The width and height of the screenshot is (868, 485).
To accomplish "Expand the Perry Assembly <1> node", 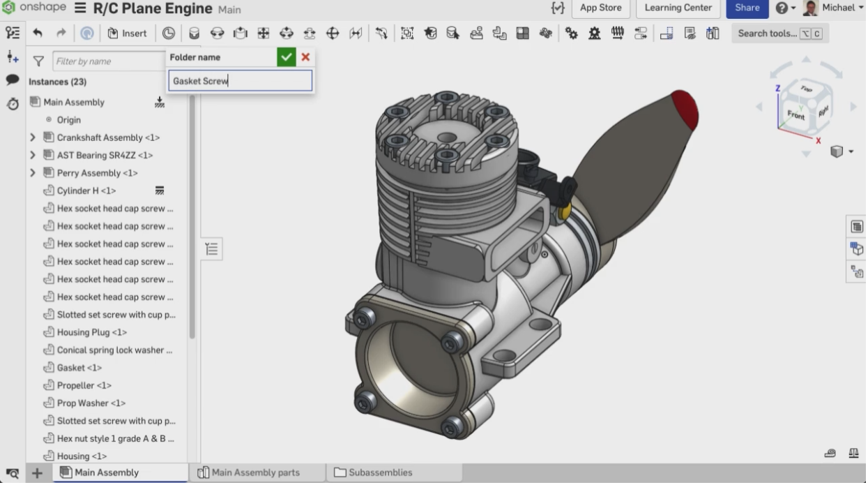I will pyautogui.click(x=33, y=173).
